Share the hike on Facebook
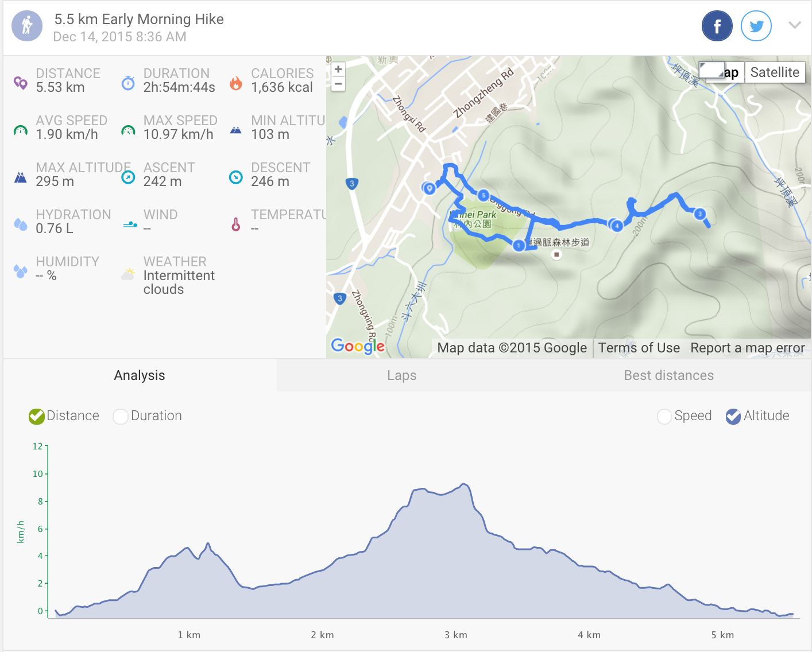The height and width of the screenshot is (652, 812). (717, 26)
